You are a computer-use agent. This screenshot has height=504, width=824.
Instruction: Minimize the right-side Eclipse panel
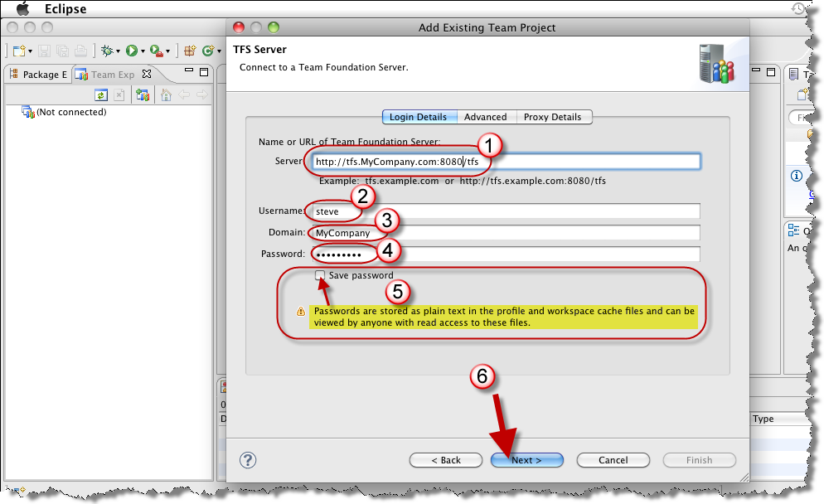756,70
